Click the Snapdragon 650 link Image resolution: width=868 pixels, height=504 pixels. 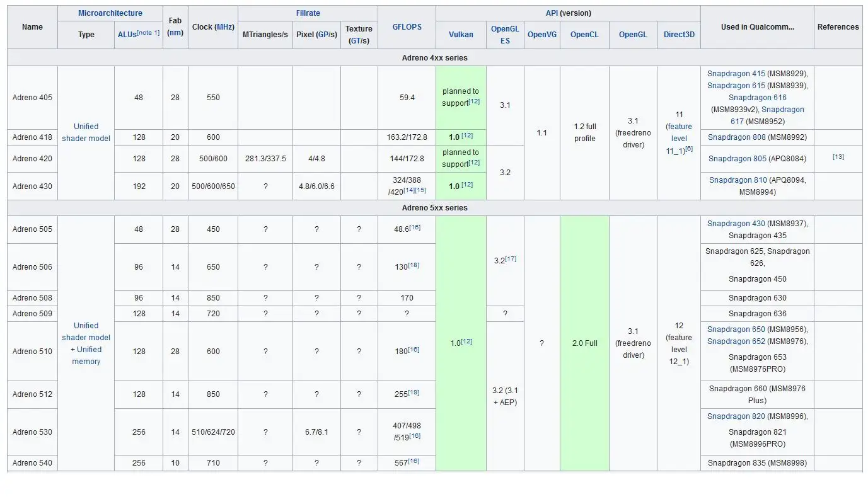[x=736, y=329]
